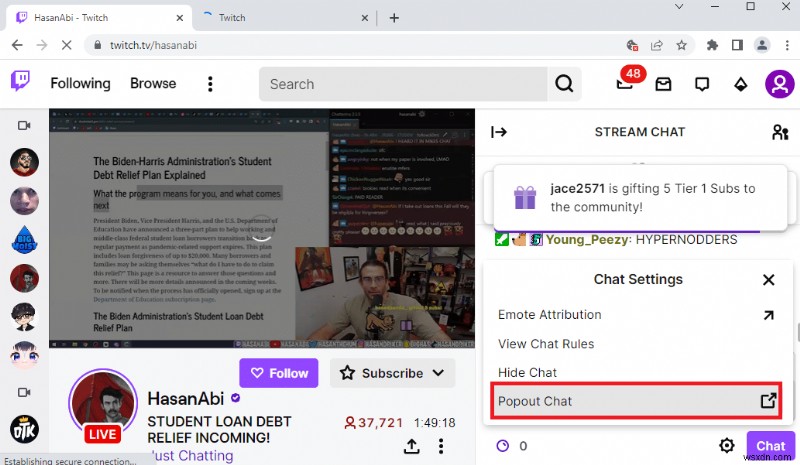Open the inbox notifications icon

[663, 84]
